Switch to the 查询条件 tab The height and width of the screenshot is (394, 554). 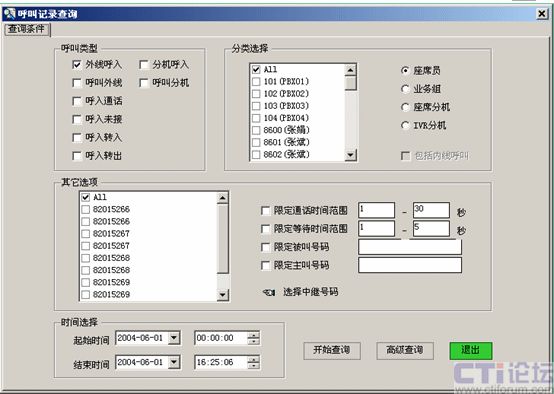[27, 29]
